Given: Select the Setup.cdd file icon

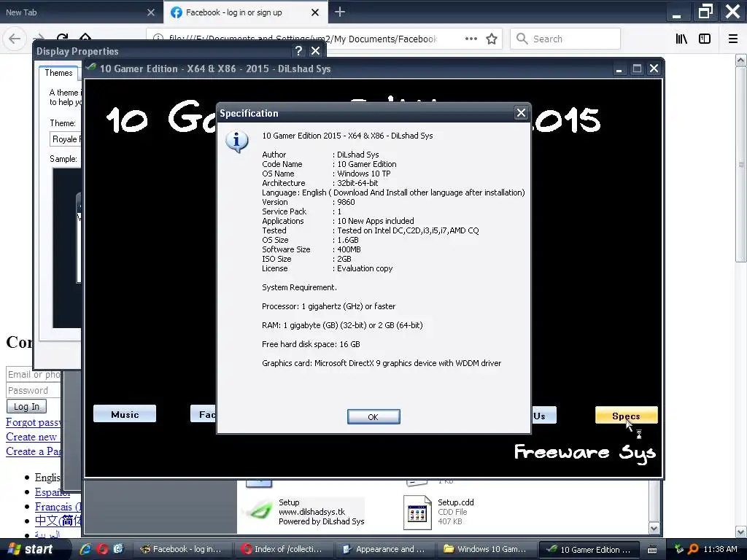Looking at the screenshot, I should coord(417,513).
